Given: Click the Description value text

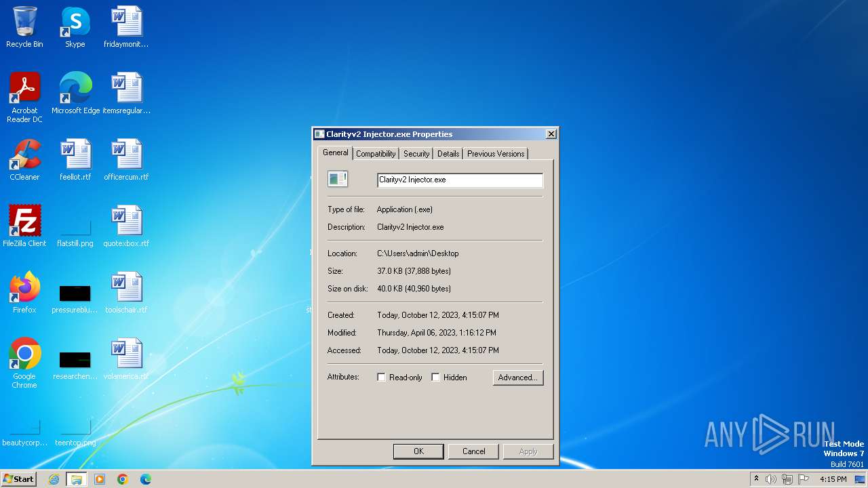Looking at the screenshot, I should coord(410,227).
